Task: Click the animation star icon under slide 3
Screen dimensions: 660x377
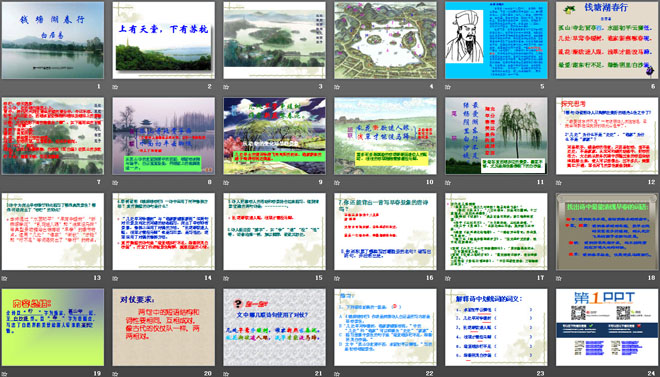Action: [226, 87]
